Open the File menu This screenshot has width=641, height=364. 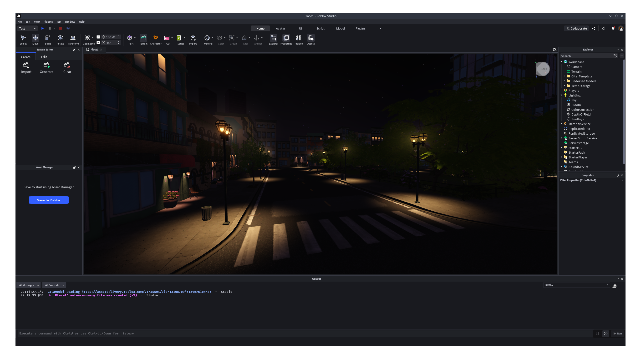(x=20, y=22)
